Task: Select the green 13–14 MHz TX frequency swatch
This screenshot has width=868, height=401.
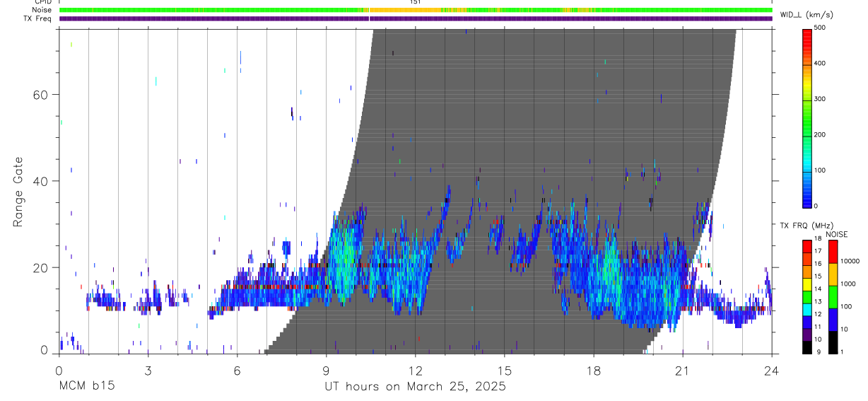Action: coord(807,296)
